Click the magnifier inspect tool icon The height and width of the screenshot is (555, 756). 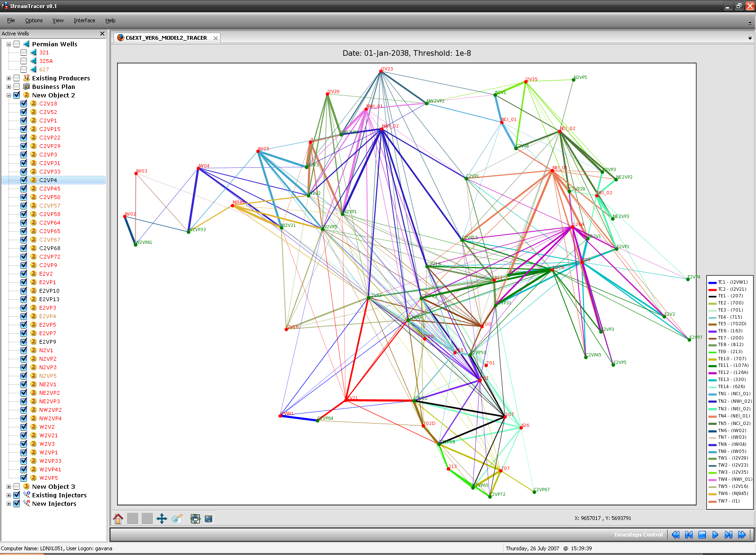177,519
